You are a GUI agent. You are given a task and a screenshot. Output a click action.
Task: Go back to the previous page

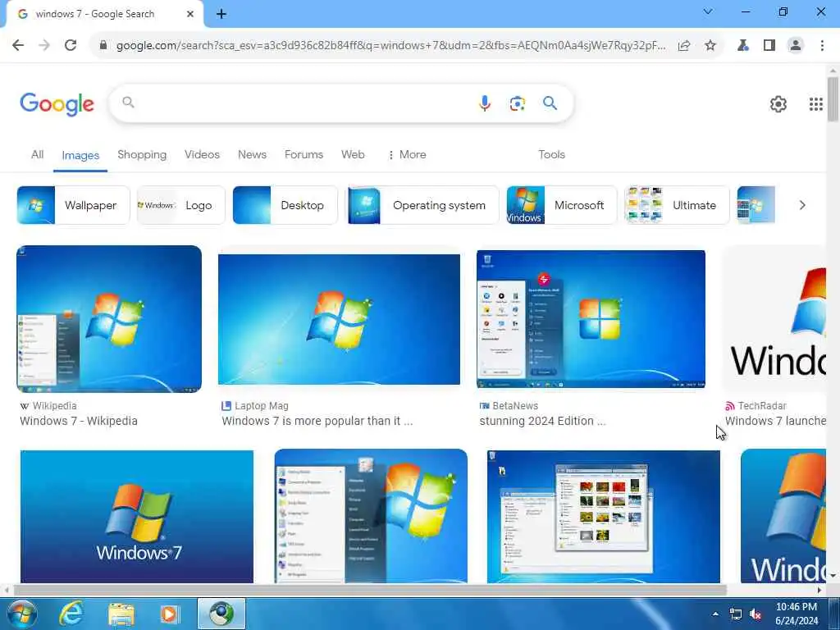tap(18, 46)
